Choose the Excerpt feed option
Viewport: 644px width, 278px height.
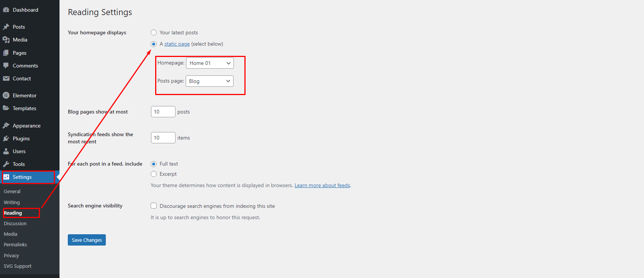pyautogui.click(x=154, y=174)
